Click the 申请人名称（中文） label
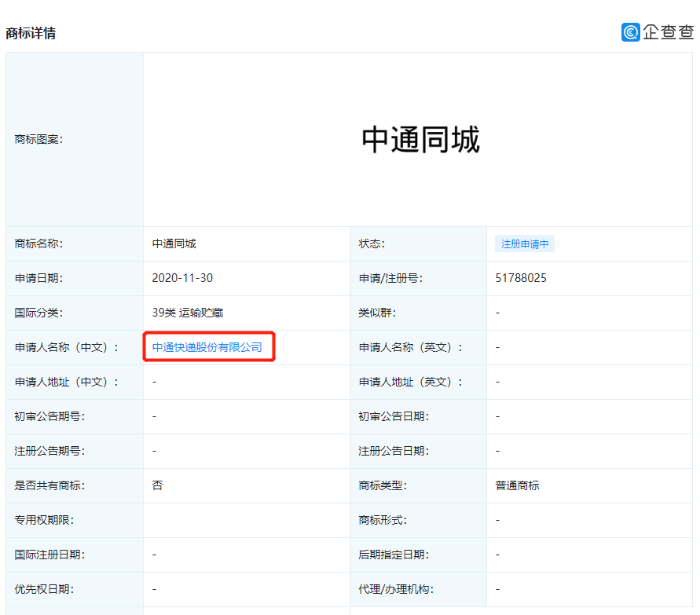This screenshot has height=615, width=700. (67, 347)
